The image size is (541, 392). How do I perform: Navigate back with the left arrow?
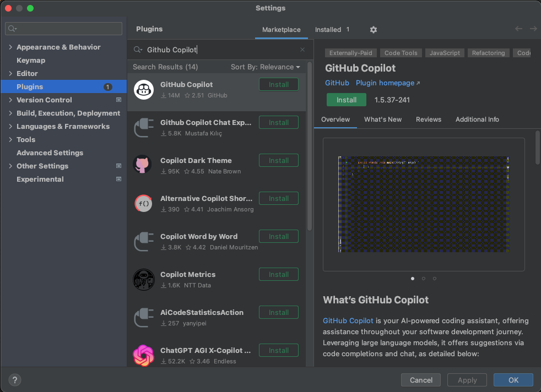[x=518, y=29]
